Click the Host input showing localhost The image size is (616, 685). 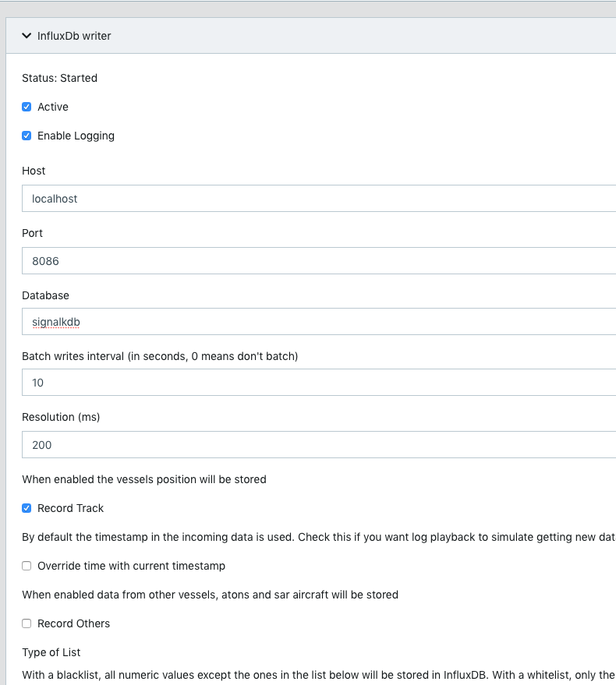pos(234,198)
